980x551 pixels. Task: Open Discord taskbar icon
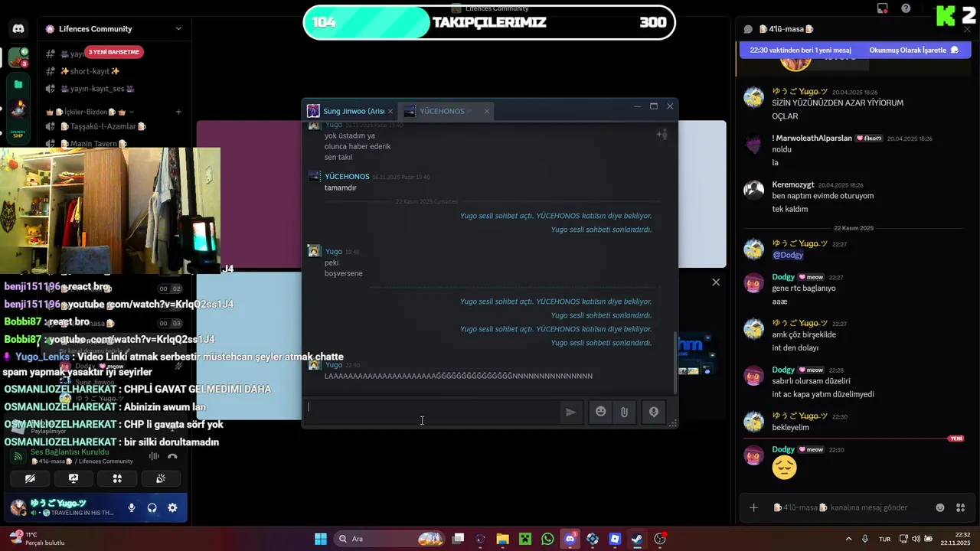coord(570,539)
